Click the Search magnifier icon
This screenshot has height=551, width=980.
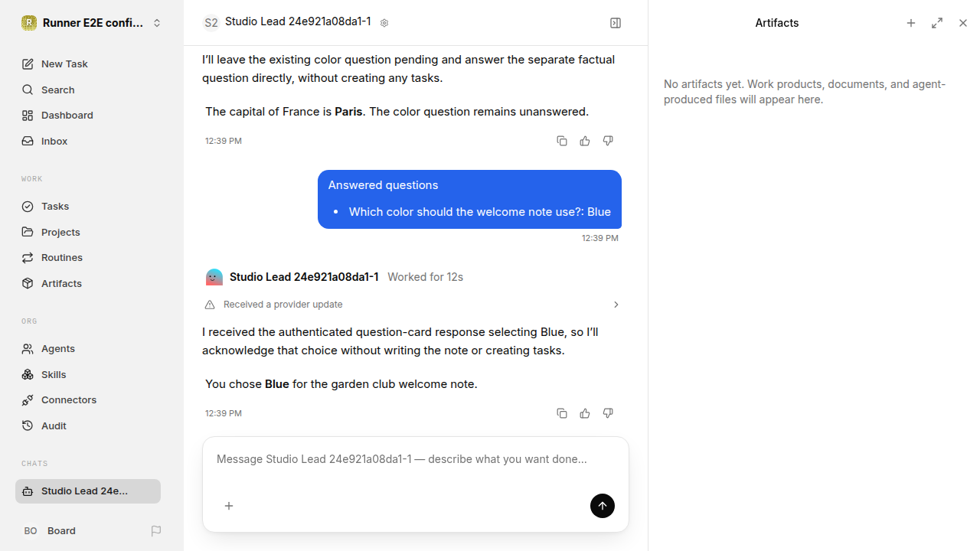click(28, 90)
